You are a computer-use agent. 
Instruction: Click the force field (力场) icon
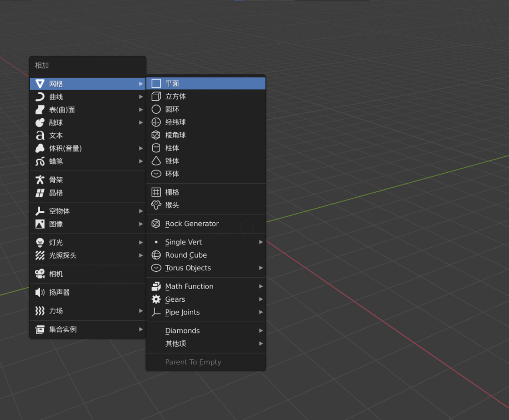coord(40,311)
